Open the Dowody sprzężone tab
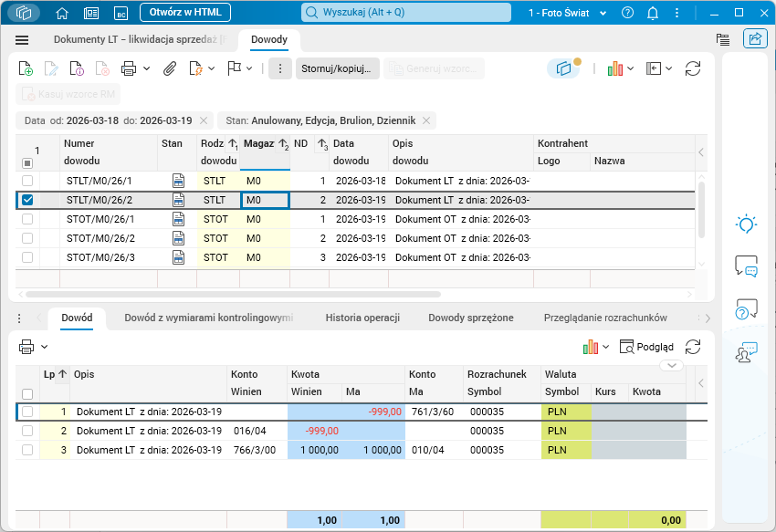 tap(470, 318)
